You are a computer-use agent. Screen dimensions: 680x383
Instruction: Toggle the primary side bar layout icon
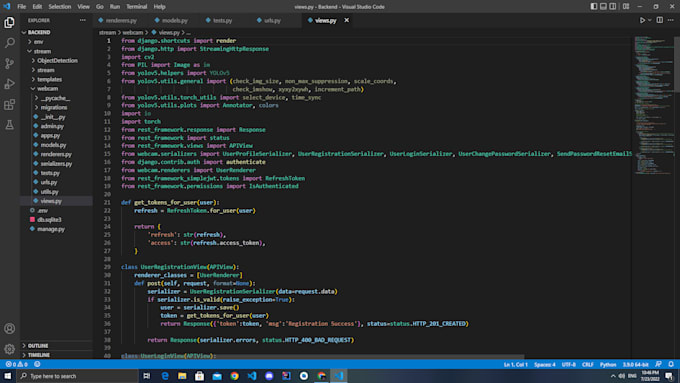coord(594,7)
